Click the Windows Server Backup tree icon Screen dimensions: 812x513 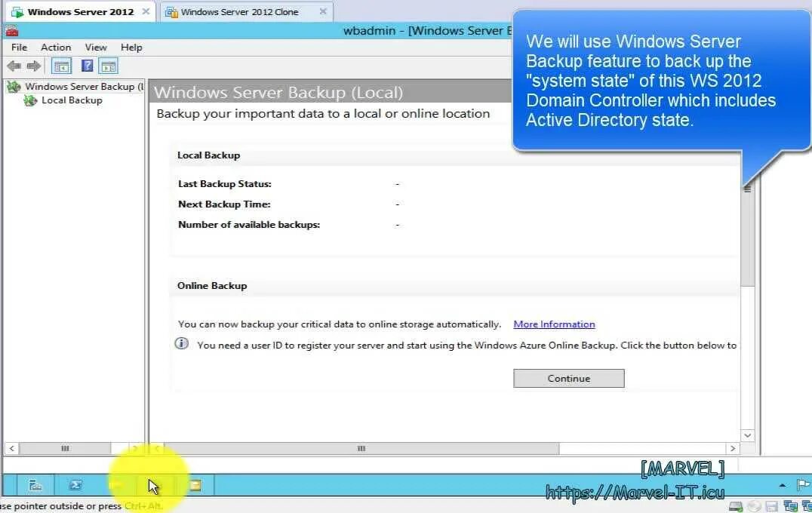pos(14,87)
